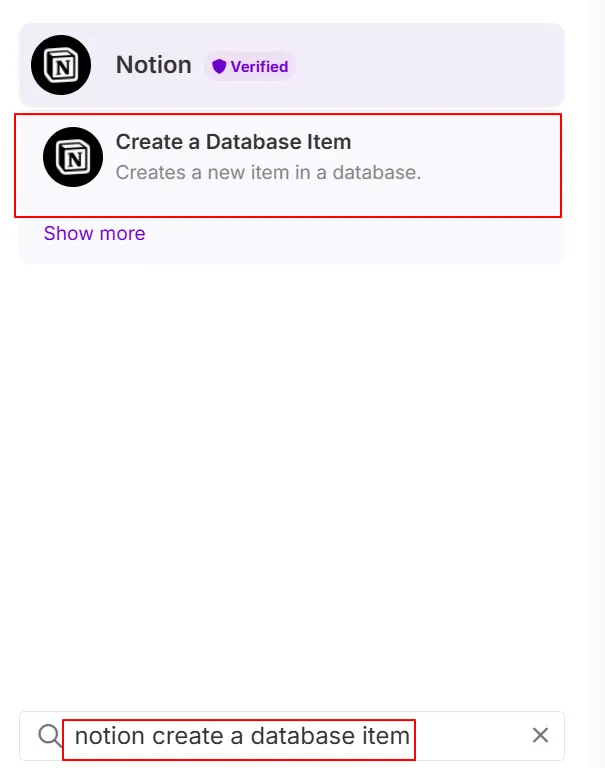
Task: Click the Notion logo in the app header
Action: point(61,65)
